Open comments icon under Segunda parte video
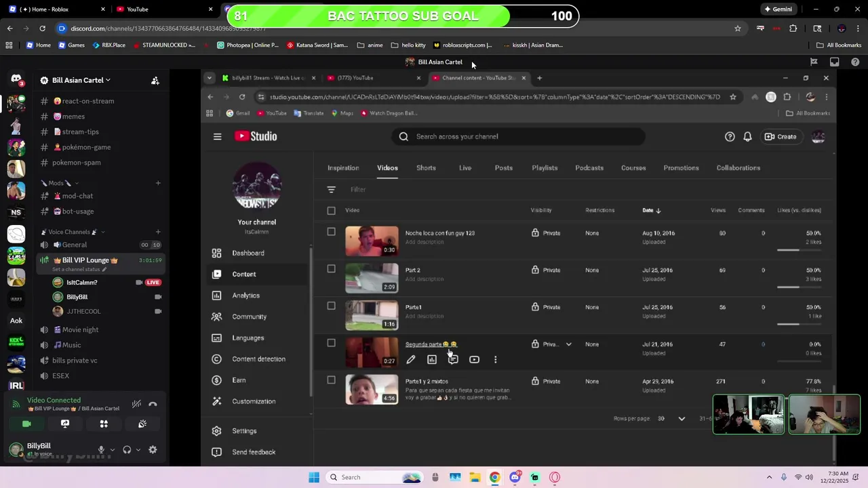This screenshot has height=488, width=868. point(453,360)
